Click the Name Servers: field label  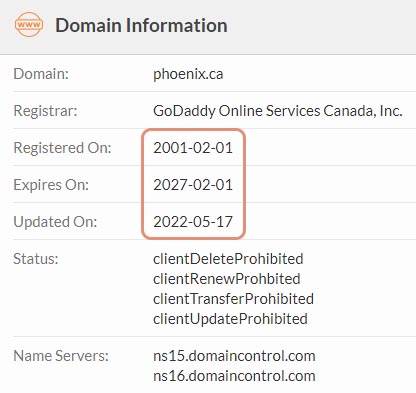[x=61, y=356]
